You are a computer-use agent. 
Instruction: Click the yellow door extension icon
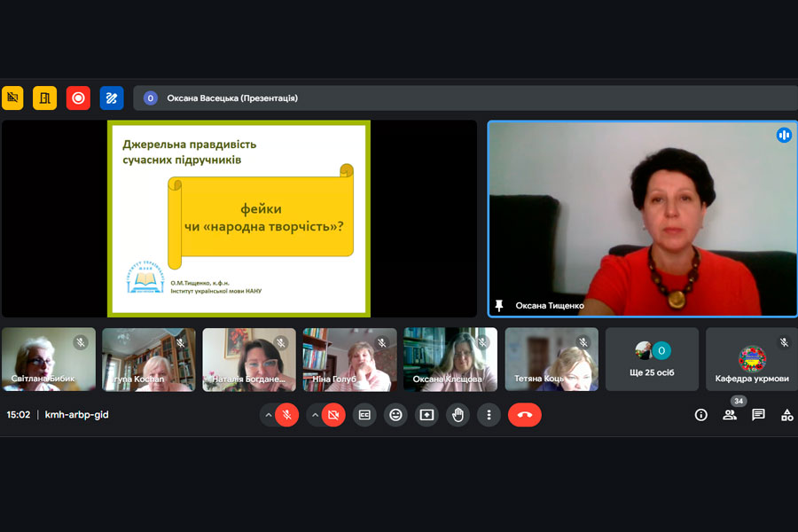coord(45,98)
